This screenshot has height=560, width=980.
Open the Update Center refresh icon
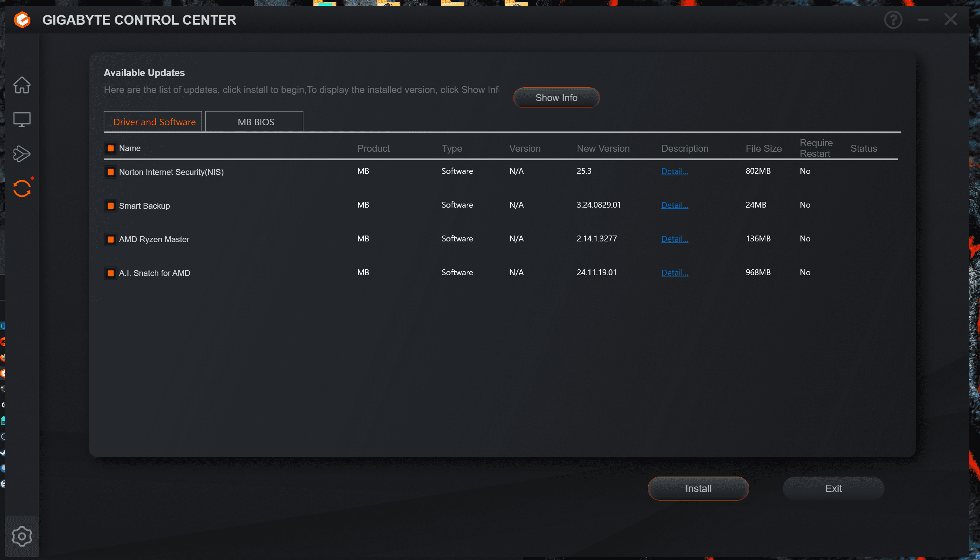coord(22,189)
